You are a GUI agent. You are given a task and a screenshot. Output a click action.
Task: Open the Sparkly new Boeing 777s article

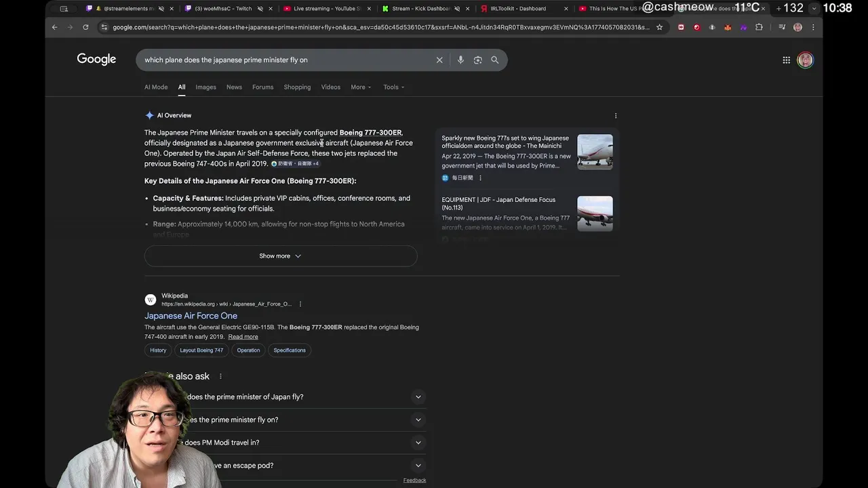click(505, 142)
